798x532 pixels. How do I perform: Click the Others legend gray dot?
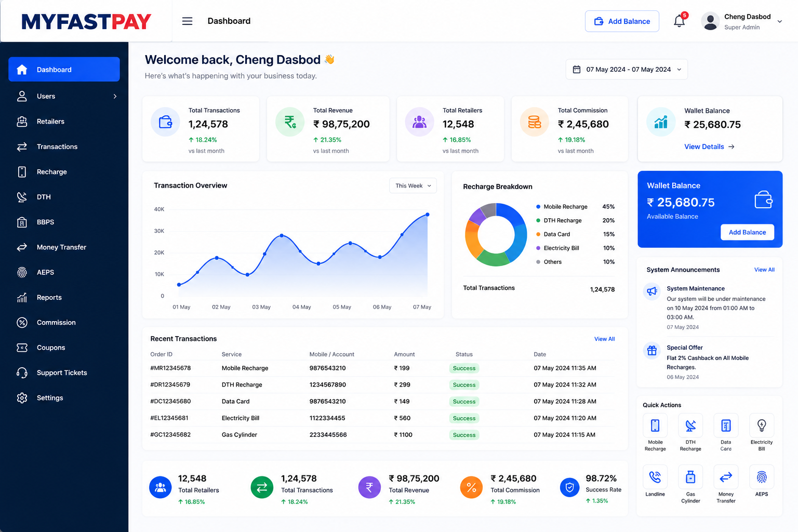pos(538,262)
